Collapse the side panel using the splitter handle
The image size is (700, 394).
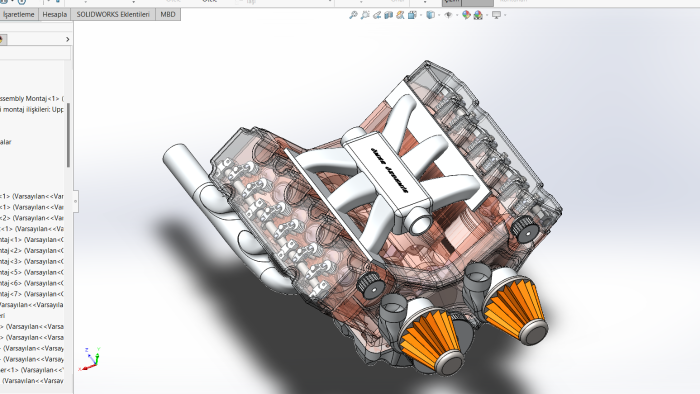tap(75, 201)
